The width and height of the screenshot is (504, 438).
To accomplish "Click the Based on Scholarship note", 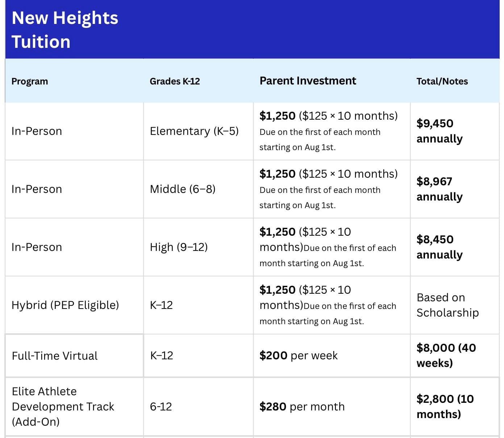I will (x=447, y=305).
